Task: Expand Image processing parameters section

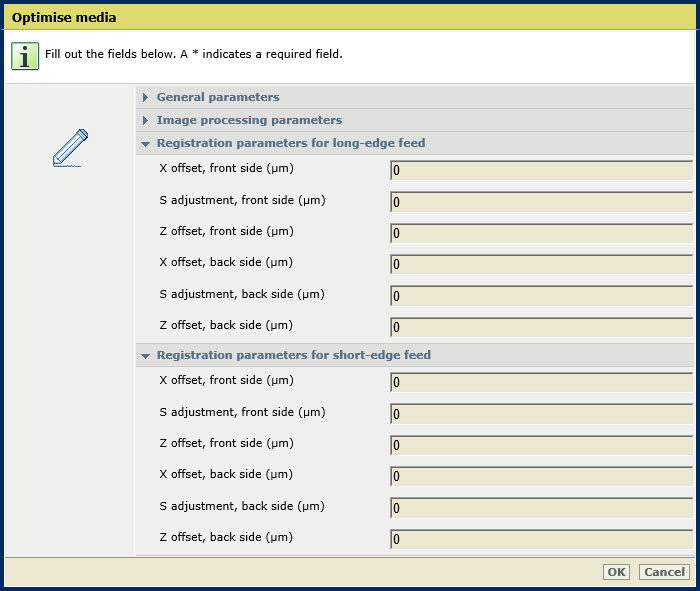Action: coord(249,120)
